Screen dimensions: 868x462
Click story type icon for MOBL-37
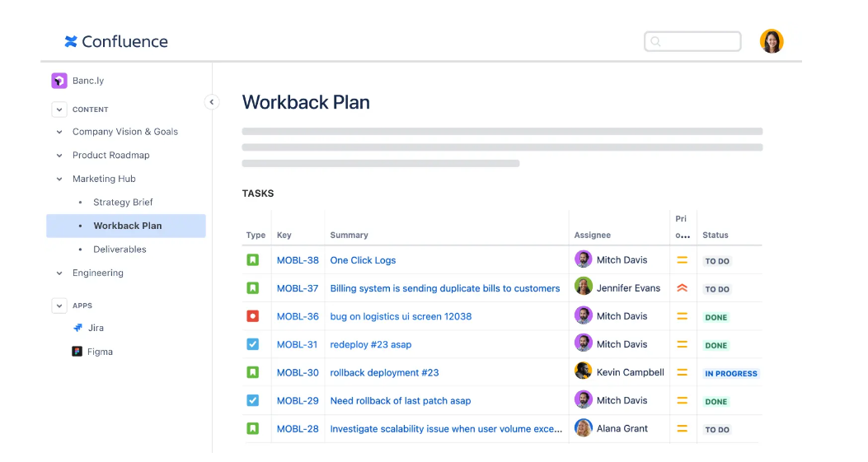point(253,288)
